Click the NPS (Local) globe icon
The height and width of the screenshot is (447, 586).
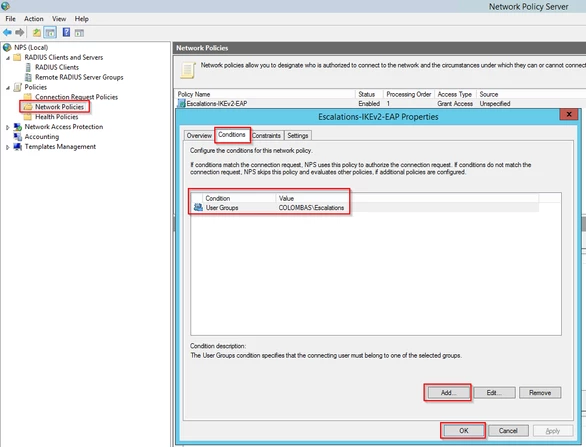point(7,47)
